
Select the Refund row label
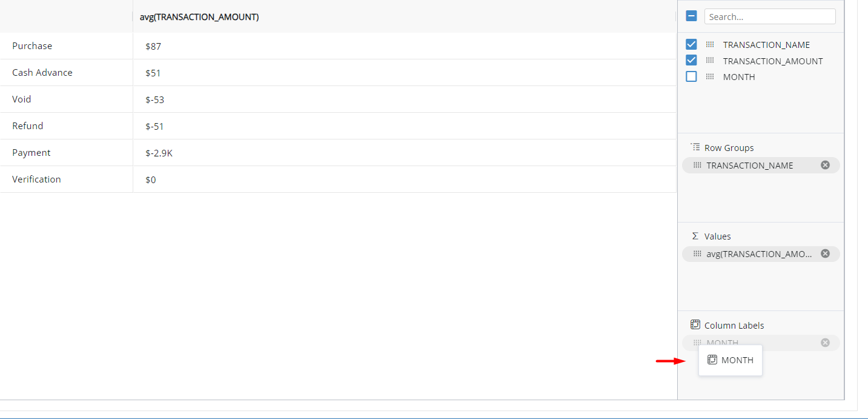pos(28,126)
